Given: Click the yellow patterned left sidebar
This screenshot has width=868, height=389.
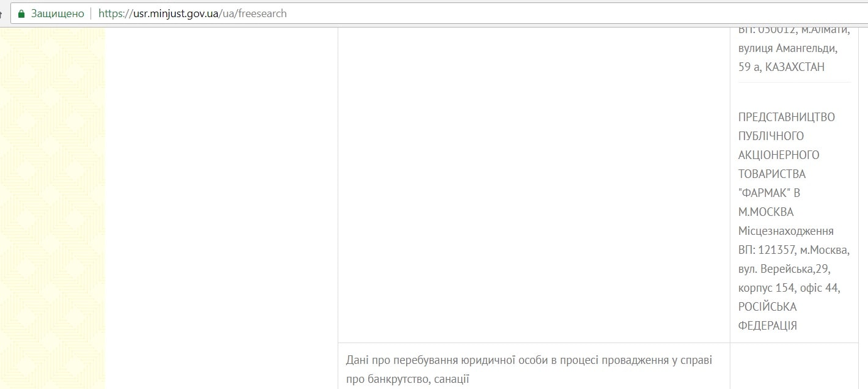Looking at the screenshot, I should point(52,208).
